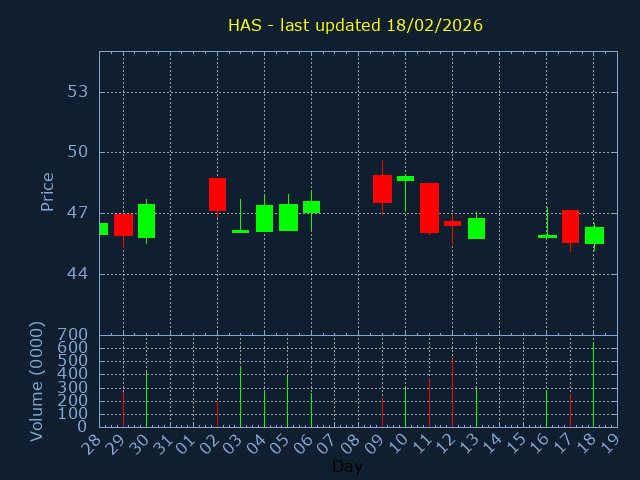Click the price axis label 50
The width and height of the screenshot is (640, 480).
tap(78, 152)
